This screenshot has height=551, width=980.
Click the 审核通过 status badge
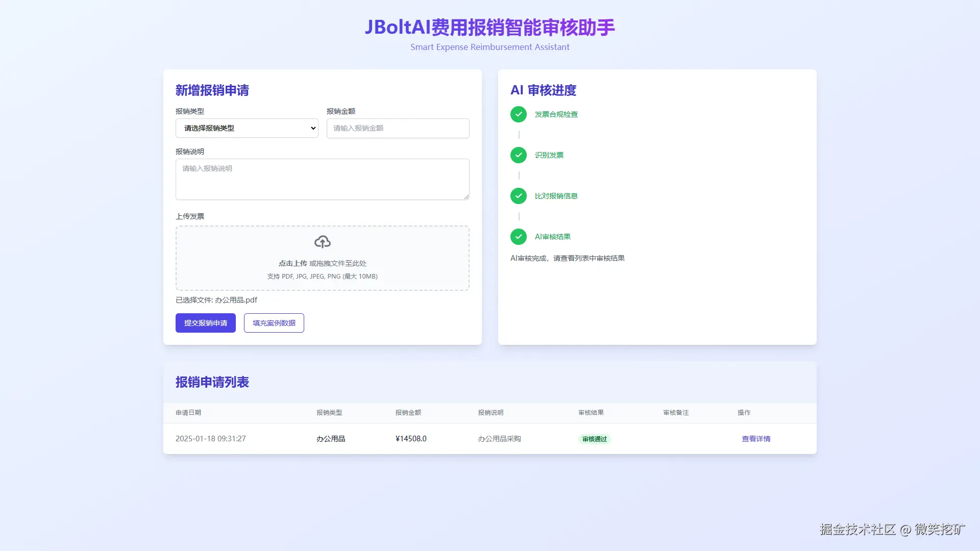(594, 439)
